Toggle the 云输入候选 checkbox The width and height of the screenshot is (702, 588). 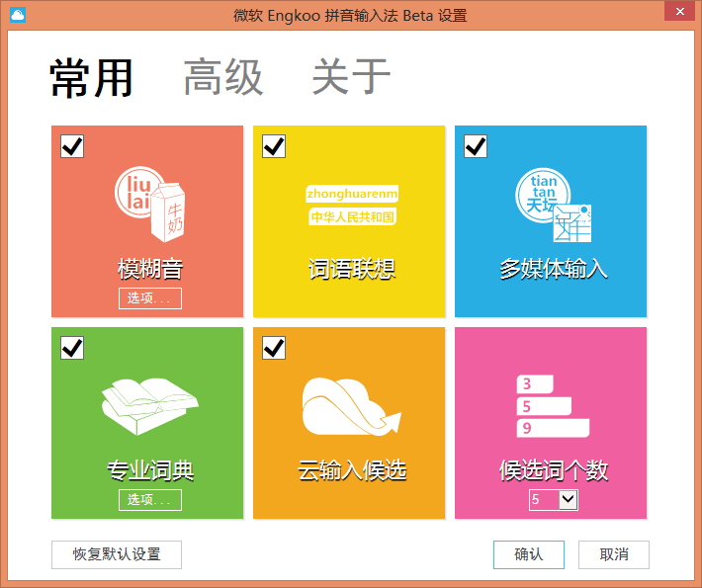[274, 348]
